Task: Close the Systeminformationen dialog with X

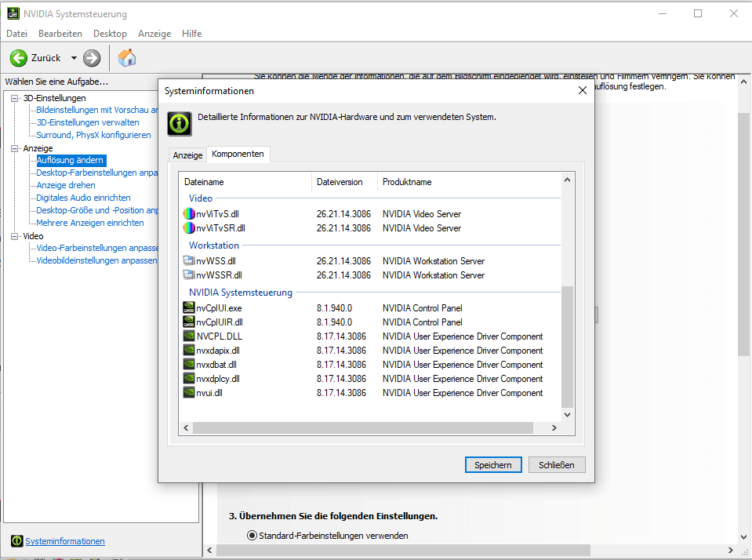Action: pos(582,90)
